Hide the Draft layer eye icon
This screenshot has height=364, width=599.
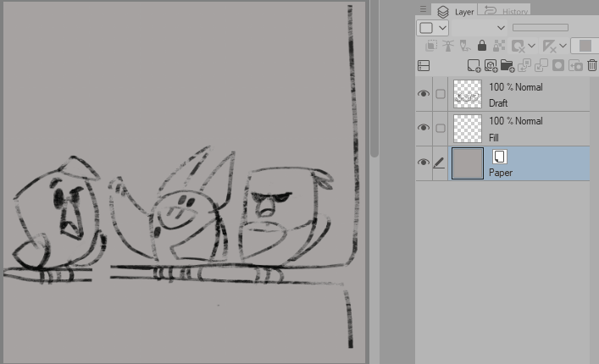(x=424, y=94)
